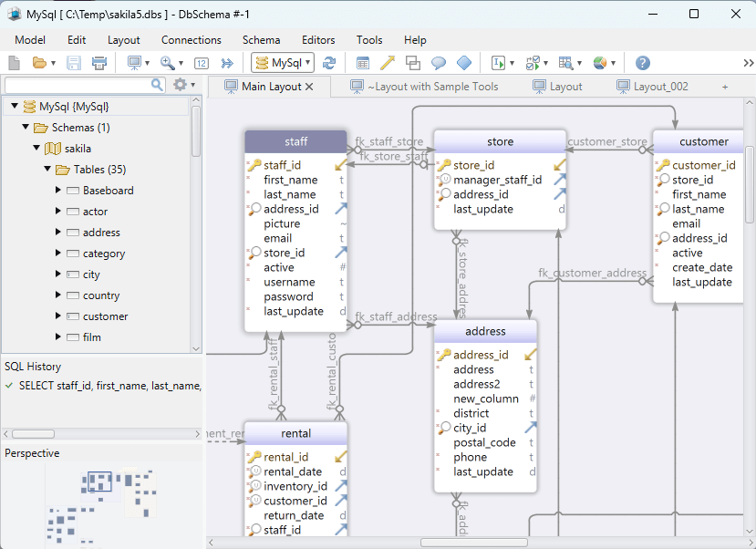Viewport: 756px width, 549px height.
Task: Switch to the Layout tab
Action: (x=557, y=87)
